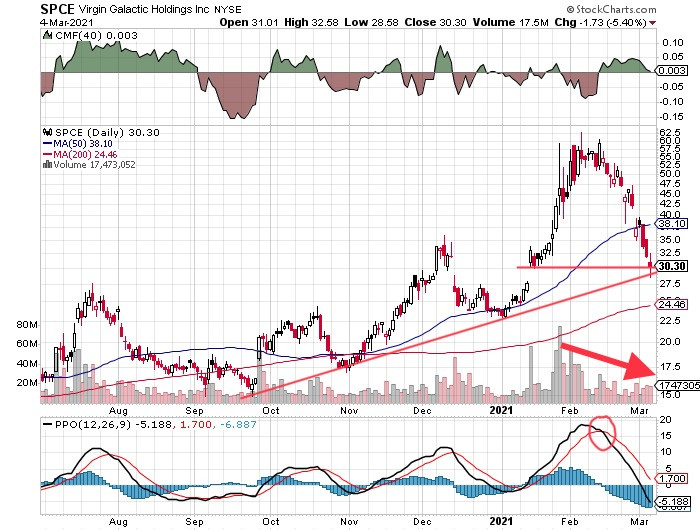
Task: Click the 24.46 MA(200) price tag on right axis
Action: [x=671, y=305]
